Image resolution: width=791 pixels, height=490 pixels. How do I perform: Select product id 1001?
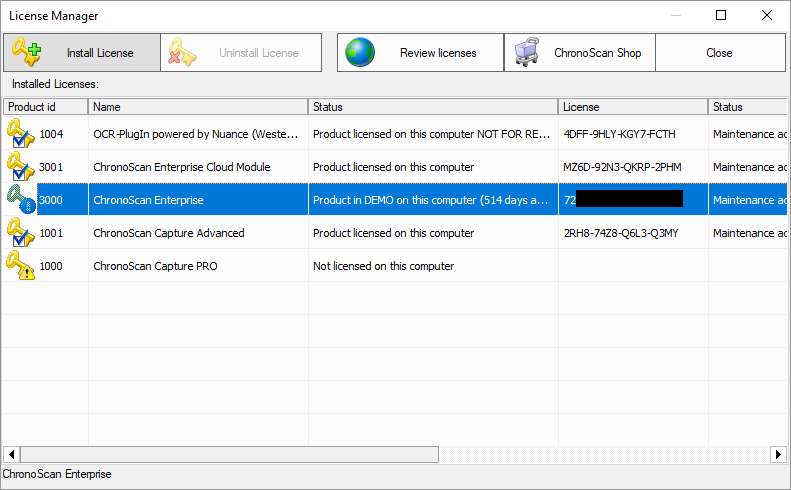tap(51, 233)
